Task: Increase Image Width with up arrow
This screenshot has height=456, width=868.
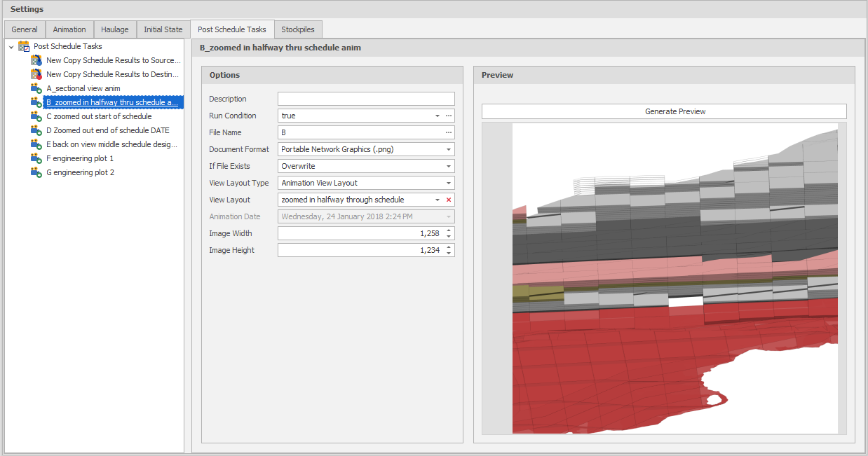Action: click(449, 230)
